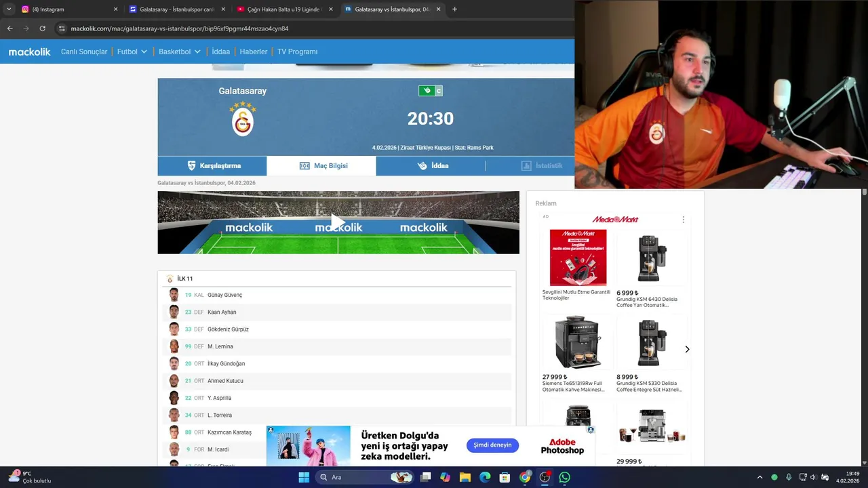Advance MediaMarkt ad carousel with arrow
The image size is (868, 488).
point(687,349)
